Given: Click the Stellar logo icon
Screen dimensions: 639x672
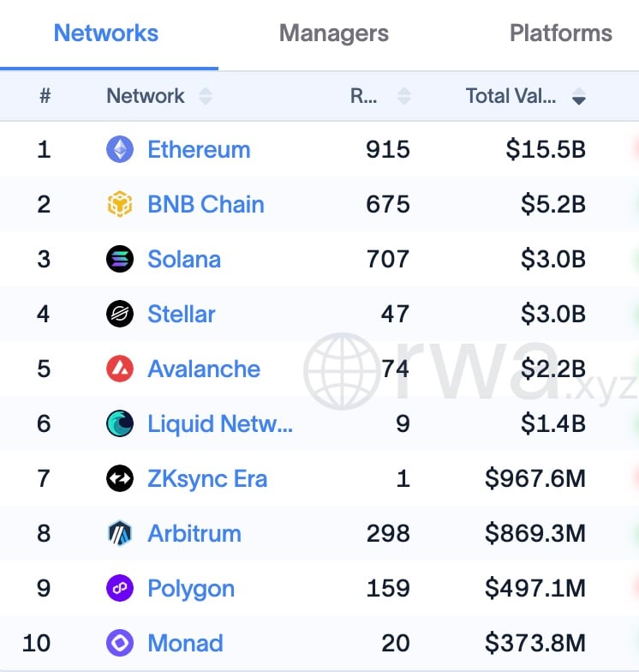Looking at the screenshot, I should [120, 314].
